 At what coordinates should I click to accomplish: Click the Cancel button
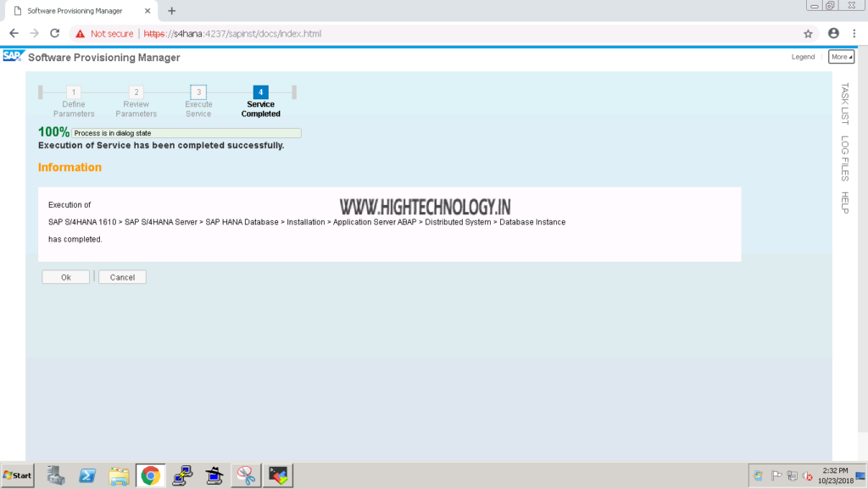(122, 277)
